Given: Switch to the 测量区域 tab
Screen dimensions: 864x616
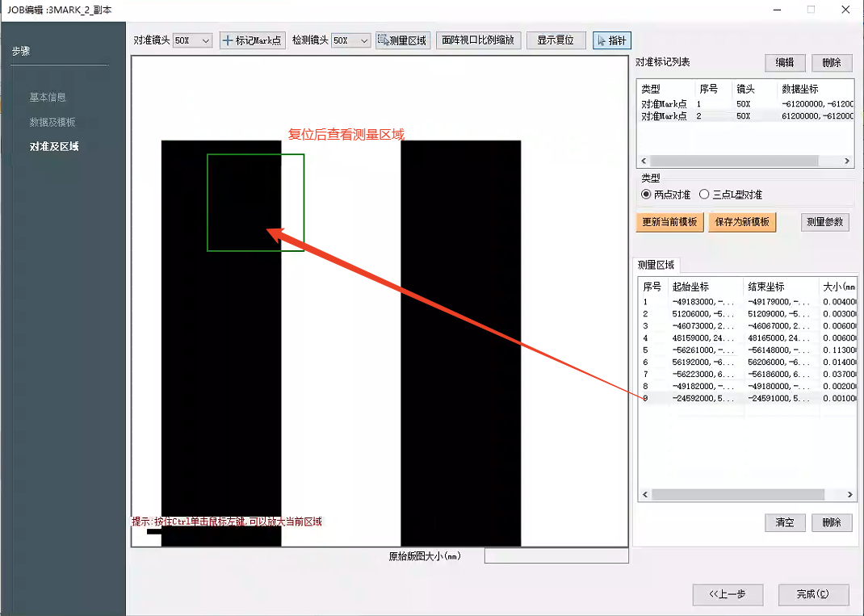Looking at the screenshot, I should pos(657,265).
